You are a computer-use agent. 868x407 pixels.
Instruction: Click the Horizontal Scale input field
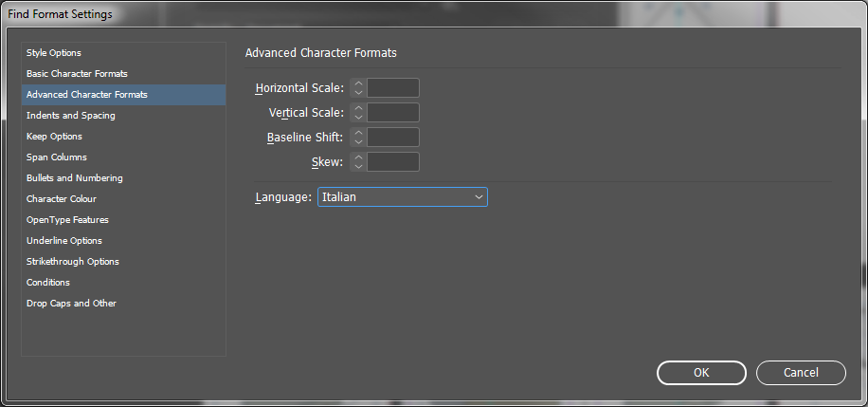tap(393, 87)
